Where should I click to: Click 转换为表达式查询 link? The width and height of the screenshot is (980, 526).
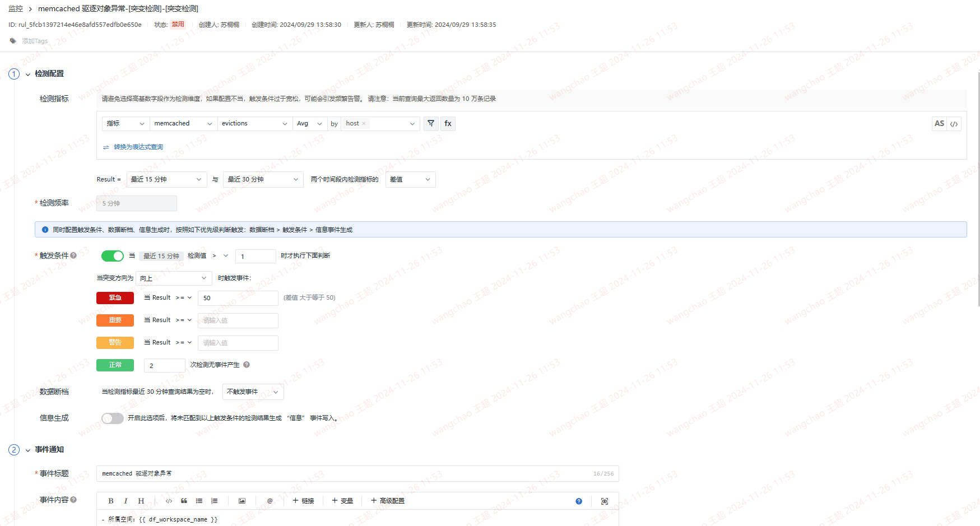click(x=138, y=147)
